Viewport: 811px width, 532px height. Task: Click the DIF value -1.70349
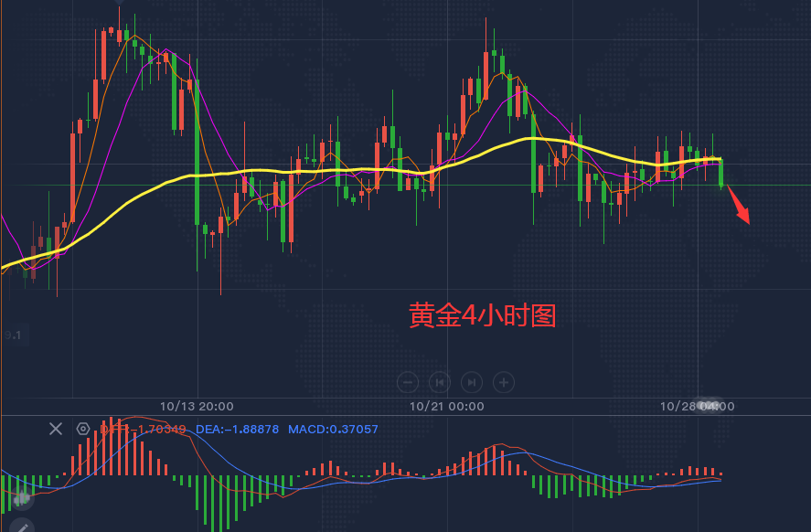click(x=143, y=429)
